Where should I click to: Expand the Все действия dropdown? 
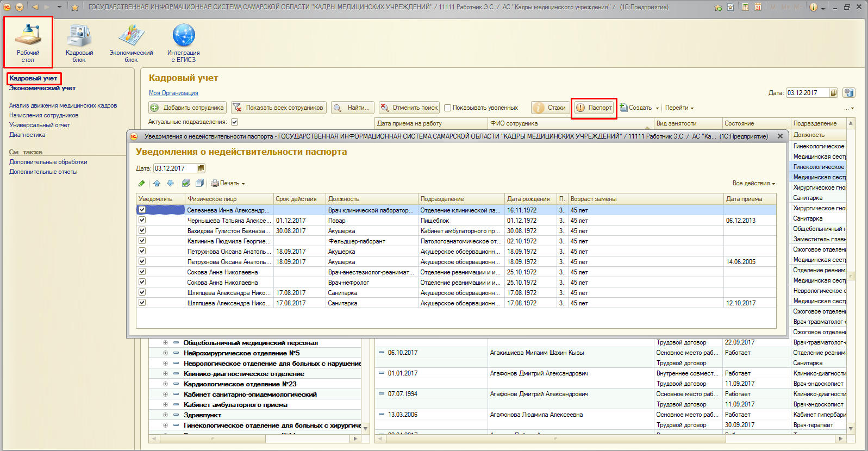(x=753, y=183)
